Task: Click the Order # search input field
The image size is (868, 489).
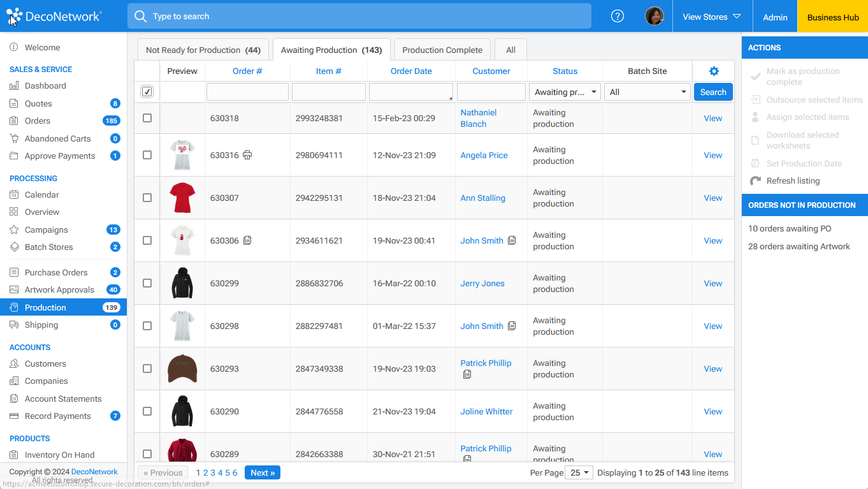Action: (247, 92)
